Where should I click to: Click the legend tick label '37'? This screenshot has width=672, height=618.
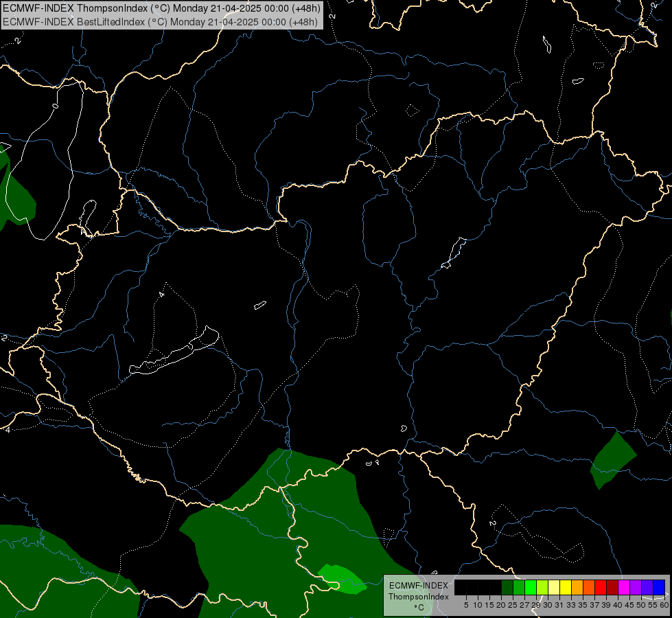tap(595, 605)
